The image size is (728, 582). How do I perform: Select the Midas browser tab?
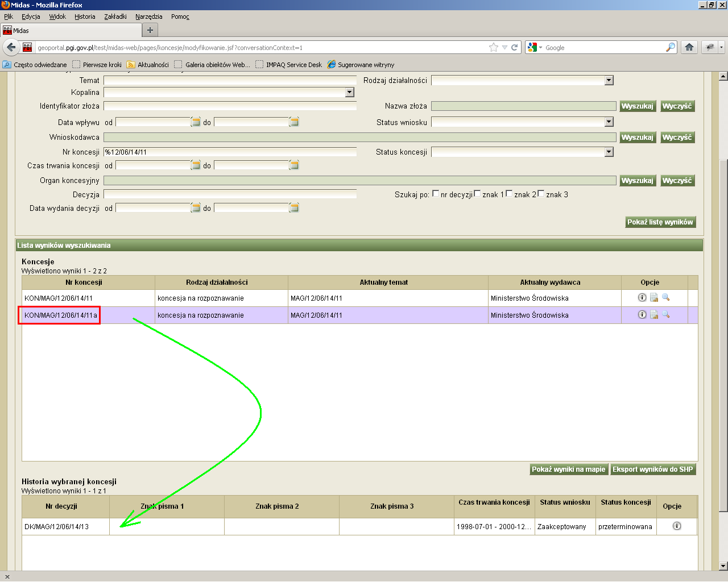click(71, 30)
